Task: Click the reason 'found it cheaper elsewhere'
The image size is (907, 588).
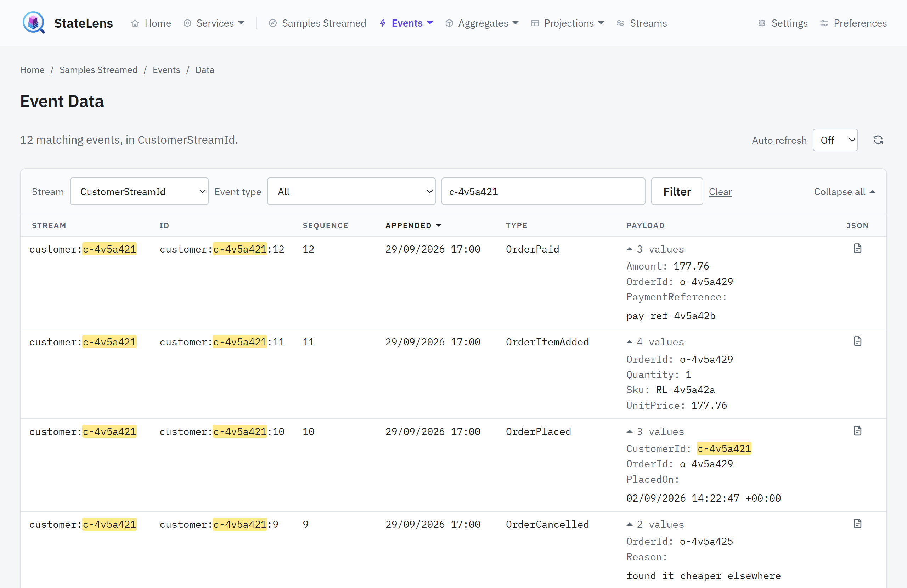Action: tap(704, 576)
